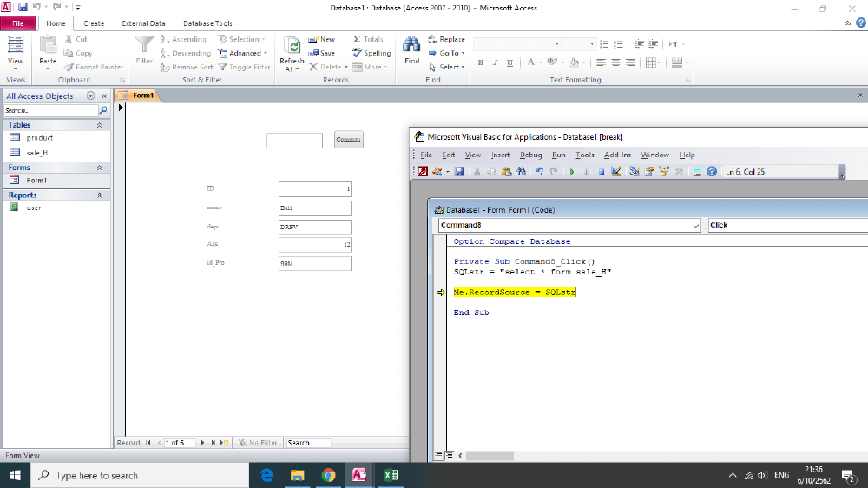Viewport: 868px width, 488px height.
Task: Collapse the Forms group in navigation pane
Action: pos(99,168)
